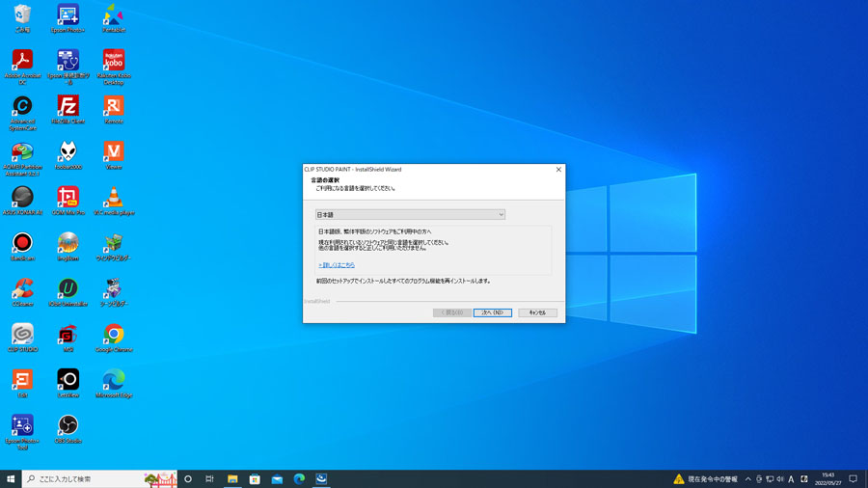The image size is (868, 488).
Task: Select the シーンビルダー desktop icon
Action: tap(114, 292)
